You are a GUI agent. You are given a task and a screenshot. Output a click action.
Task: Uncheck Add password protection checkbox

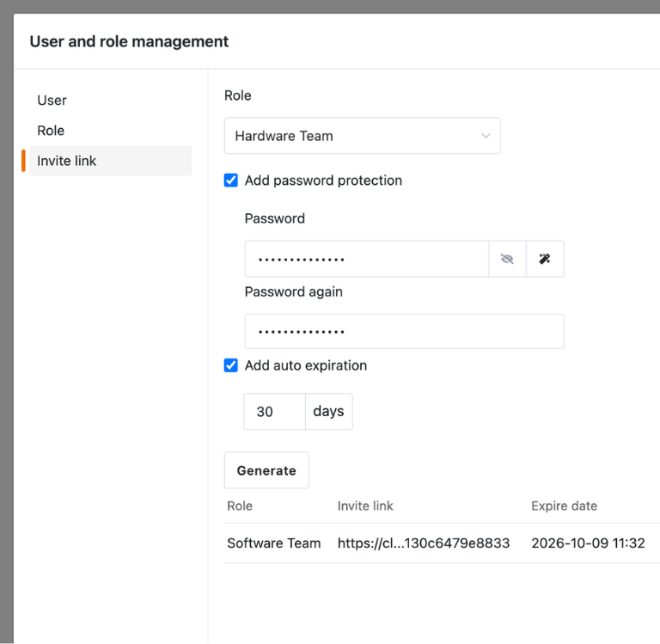click(230, 181)
